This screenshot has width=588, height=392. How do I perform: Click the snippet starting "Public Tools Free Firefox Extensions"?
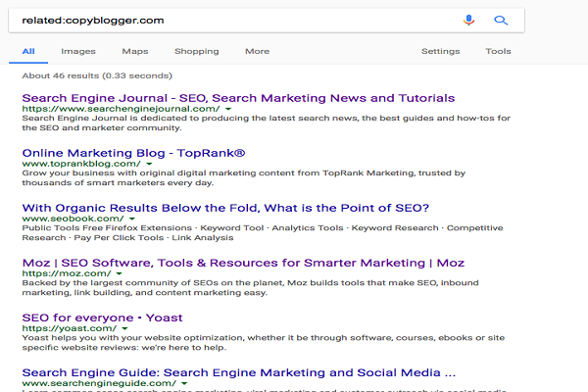[263, 232]
